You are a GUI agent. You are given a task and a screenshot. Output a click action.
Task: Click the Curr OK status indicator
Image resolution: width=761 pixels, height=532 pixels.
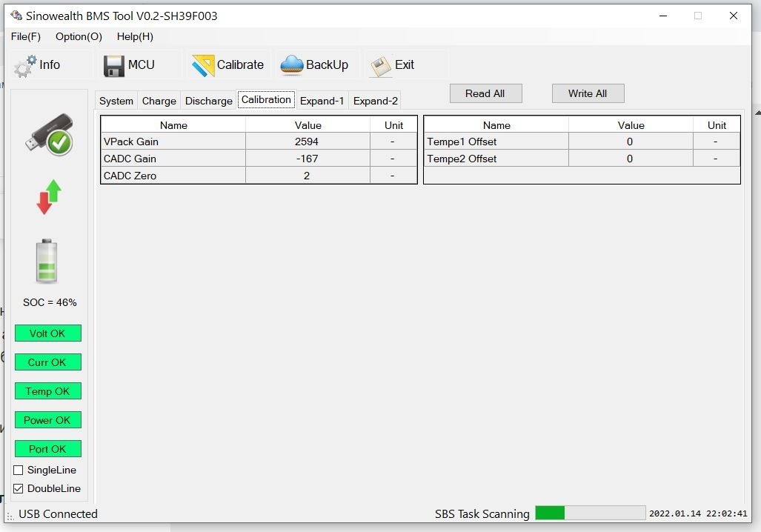[48, 362]
